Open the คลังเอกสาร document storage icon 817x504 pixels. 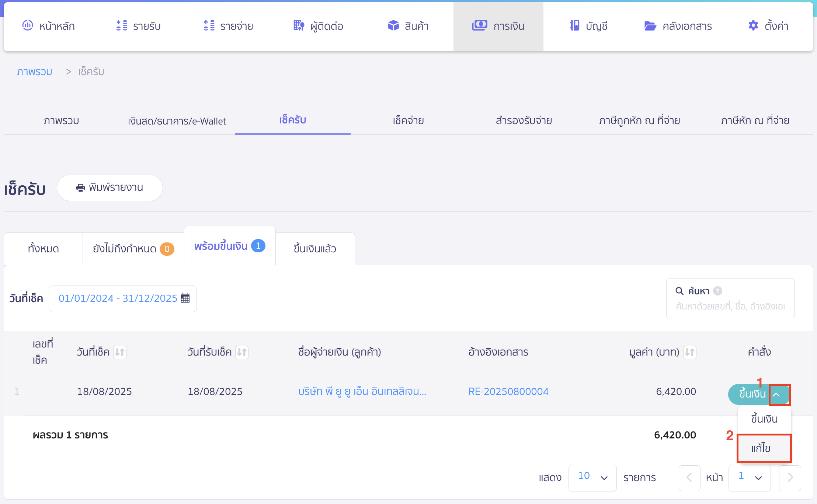(651, 26)
